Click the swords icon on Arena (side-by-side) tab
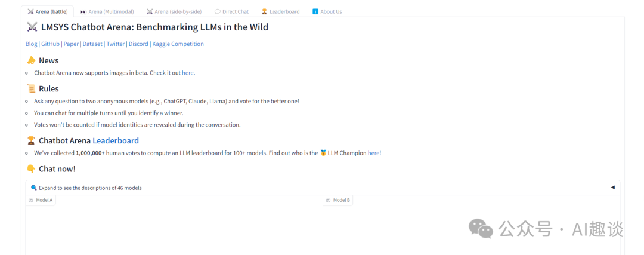644x255 pixels. pyautogui.click(x=150, y=11)
